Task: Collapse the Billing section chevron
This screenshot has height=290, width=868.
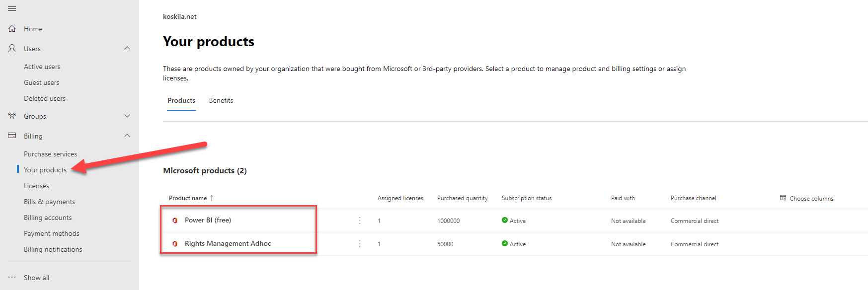Action: 127,136
